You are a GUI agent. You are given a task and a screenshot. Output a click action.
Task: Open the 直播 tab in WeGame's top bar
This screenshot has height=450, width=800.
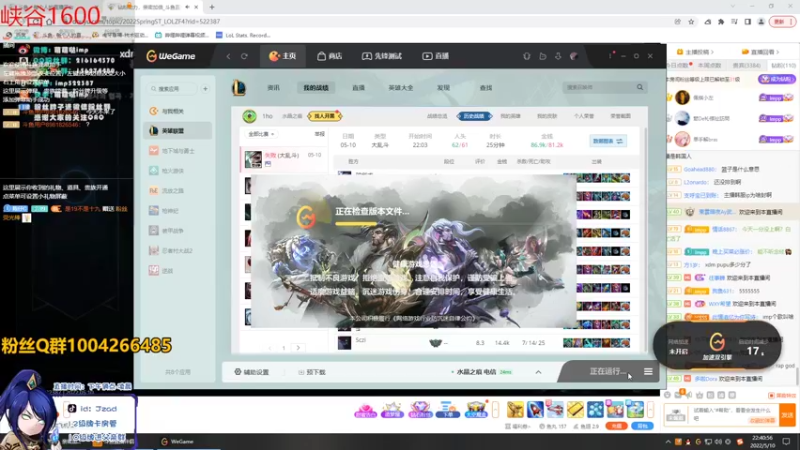point(435,56)
